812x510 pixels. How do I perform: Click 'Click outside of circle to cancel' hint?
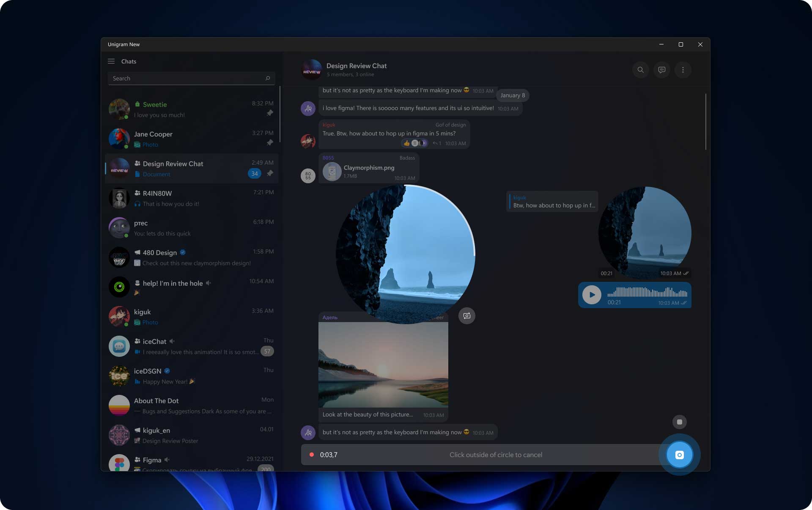coord(496,455)
